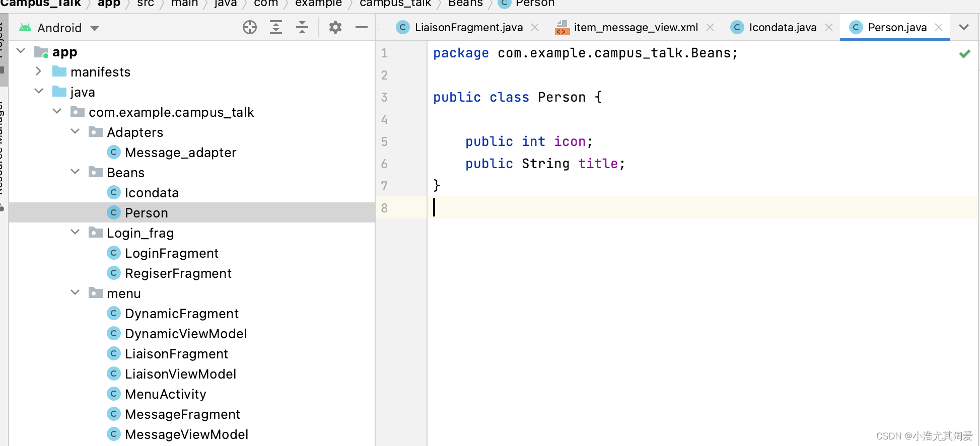The image size is (980, 446).
Task: Click the green inspection checkmark icon
Action: coord(965,53)
